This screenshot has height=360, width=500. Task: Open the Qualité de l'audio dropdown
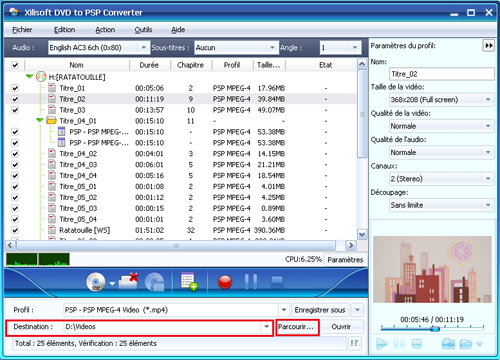pyautogui.click(x=488, y=152)
